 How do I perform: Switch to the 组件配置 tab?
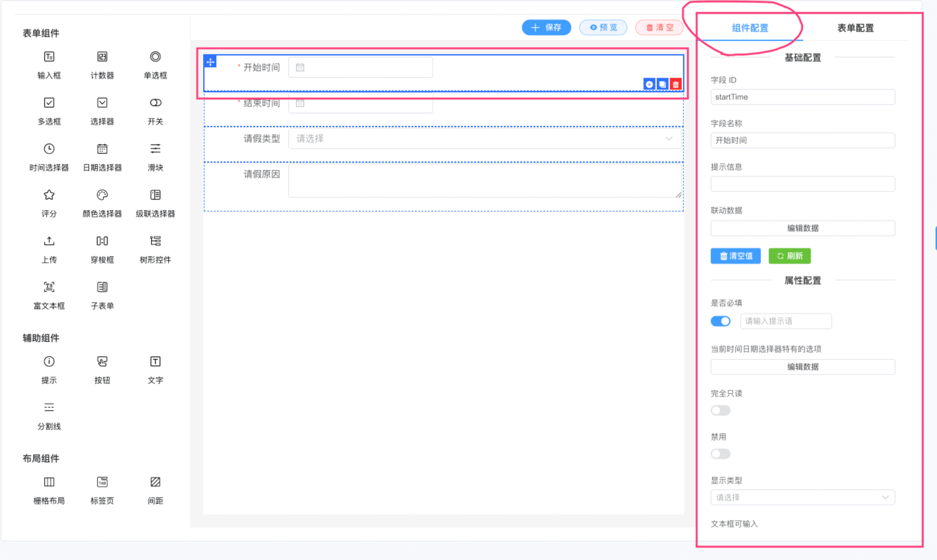750,28
